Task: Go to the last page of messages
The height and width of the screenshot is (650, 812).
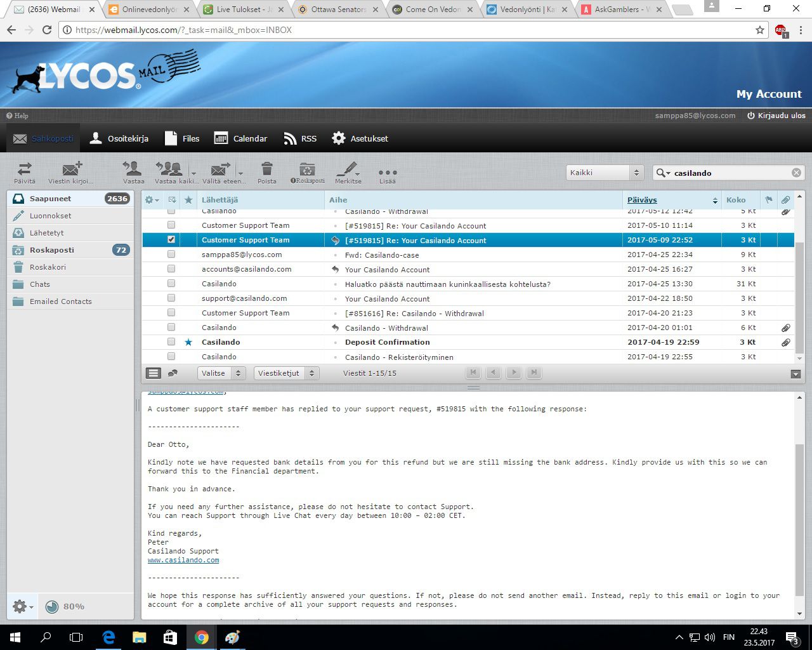Action: (534, 373)
